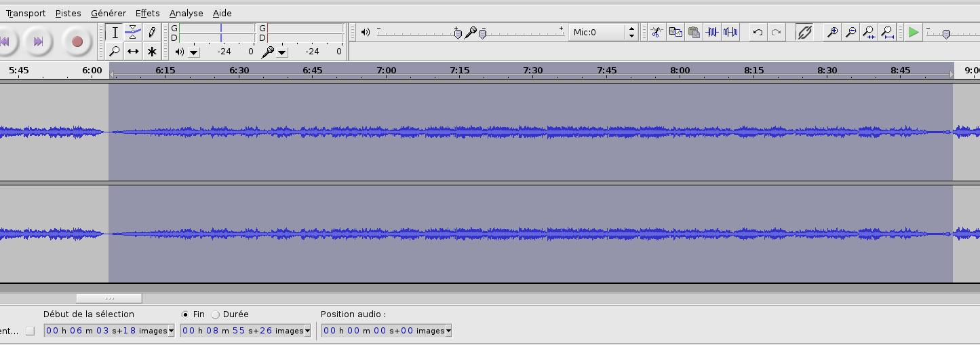Click the horizontal scrollbar thumb
The image size is (980, 345).
point(109,298)
